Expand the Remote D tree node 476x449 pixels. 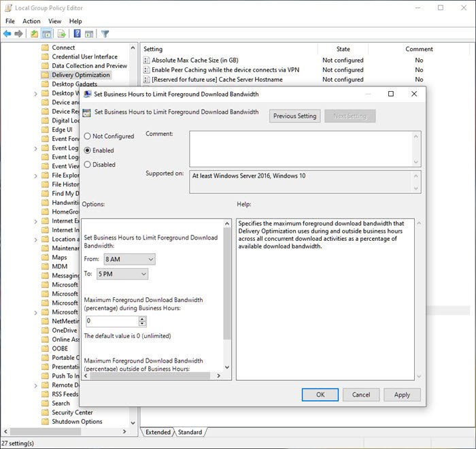[x=35, y=386]
